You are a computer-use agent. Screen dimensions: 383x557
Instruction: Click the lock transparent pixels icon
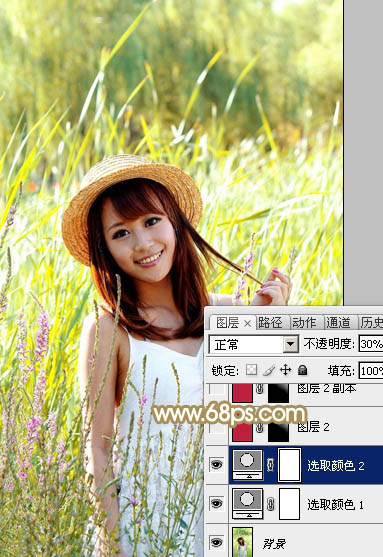click(252, 370)
